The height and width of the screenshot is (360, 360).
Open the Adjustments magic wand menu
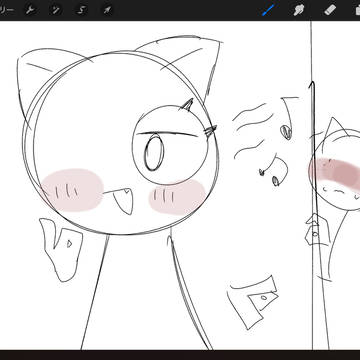56,10
